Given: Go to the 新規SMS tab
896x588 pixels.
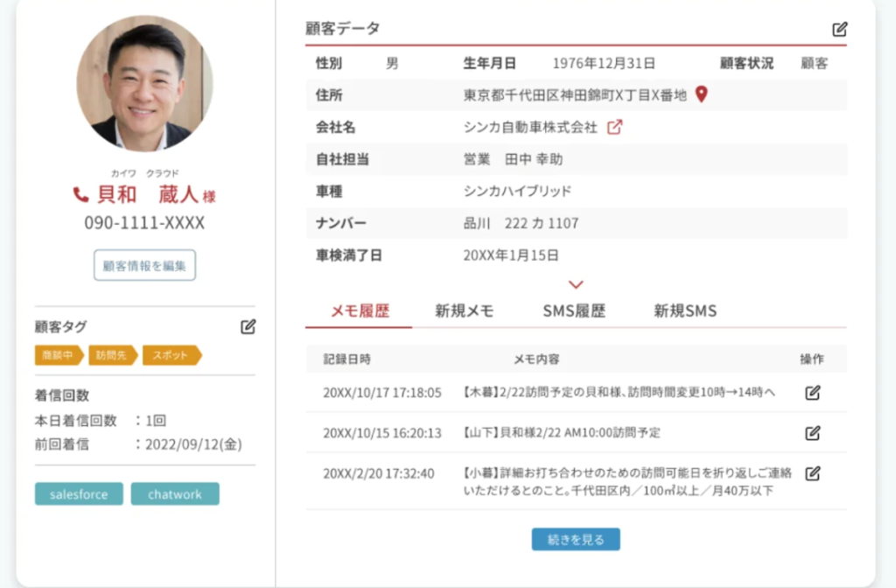Looking at the screenshot, I should (x=685, y=311).
